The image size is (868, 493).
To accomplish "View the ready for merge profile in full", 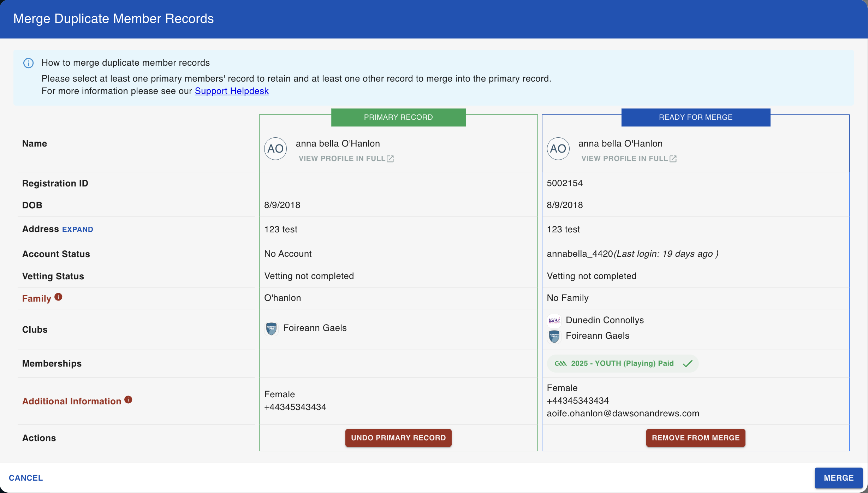I will point(629,159).
